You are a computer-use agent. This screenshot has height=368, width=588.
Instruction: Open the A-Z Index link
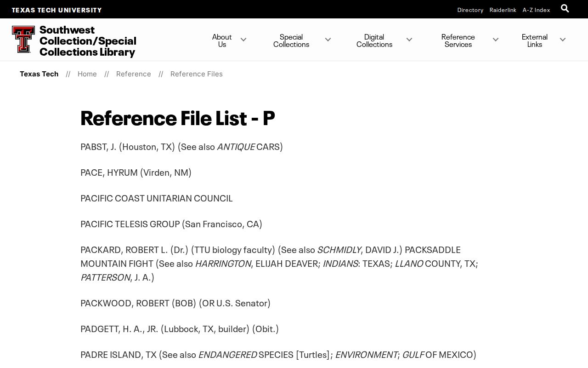(536, 10)
